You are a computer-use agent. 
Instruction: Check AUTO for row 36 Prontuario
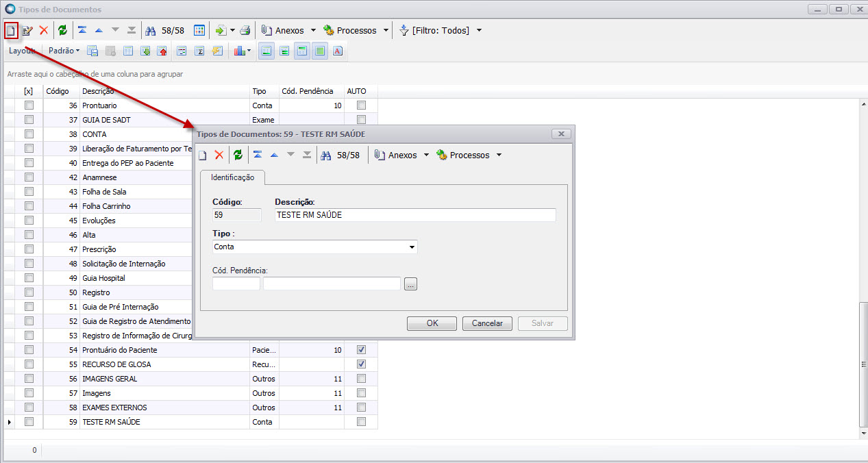pyautogui.click(x=361, y=105)
